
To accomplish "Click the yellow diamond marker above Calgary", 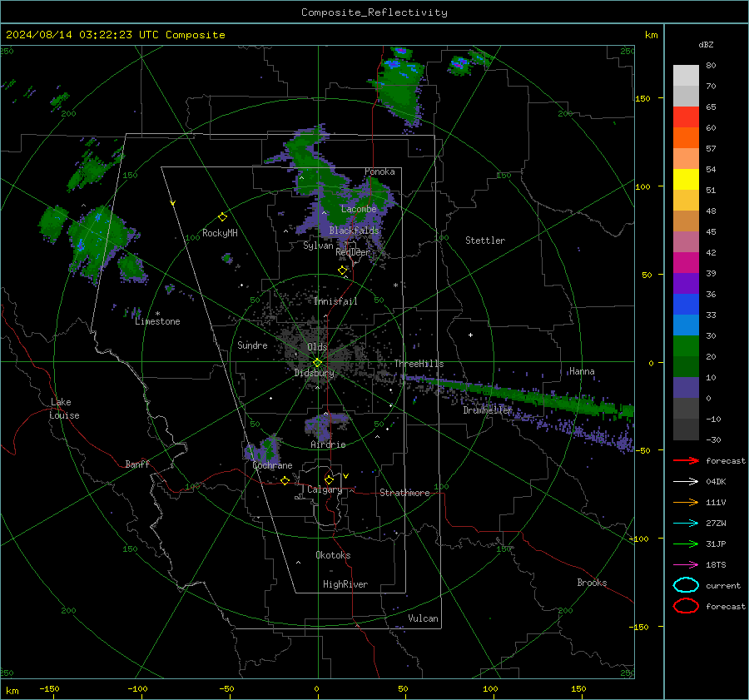I will (x=329, y=479).
